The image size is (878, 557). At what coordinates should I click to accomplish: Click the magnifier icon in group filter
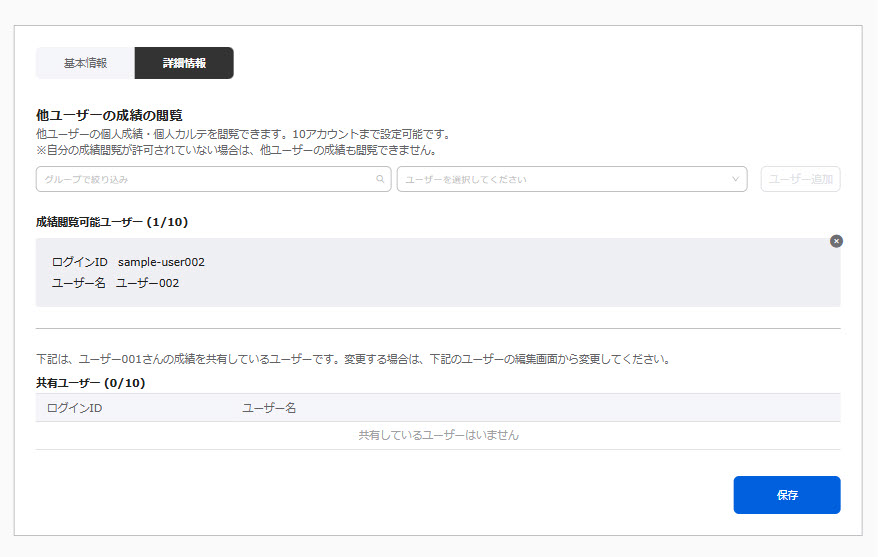point(380,179)
